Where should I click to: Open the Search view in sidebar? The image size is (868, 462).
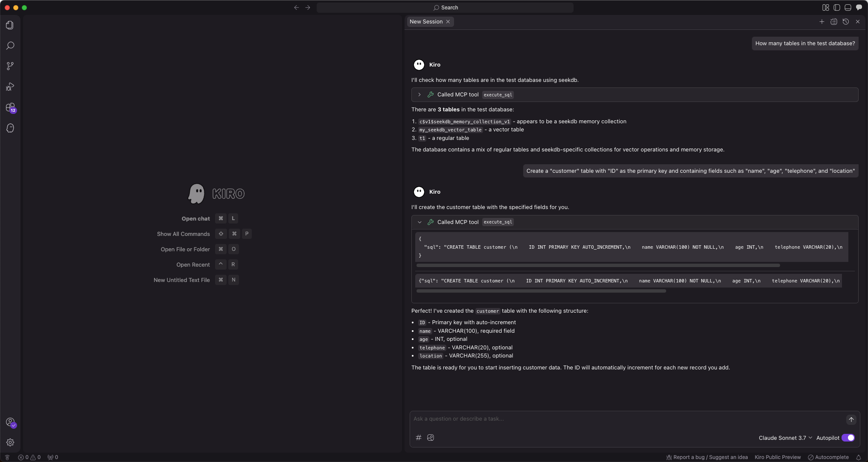click(x=10, y=46)
